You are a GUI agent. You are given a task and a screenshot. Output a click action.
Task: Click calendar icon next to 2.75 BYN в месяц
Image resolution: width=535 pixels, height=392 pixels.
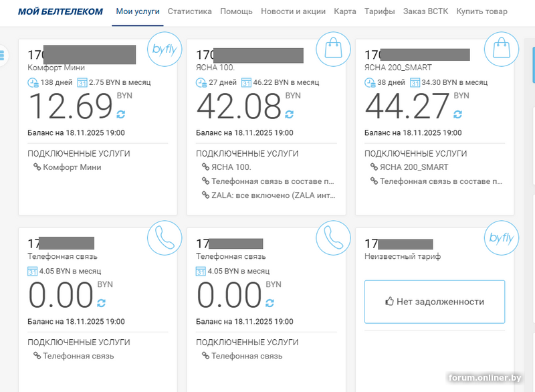(x=82, y=83)
